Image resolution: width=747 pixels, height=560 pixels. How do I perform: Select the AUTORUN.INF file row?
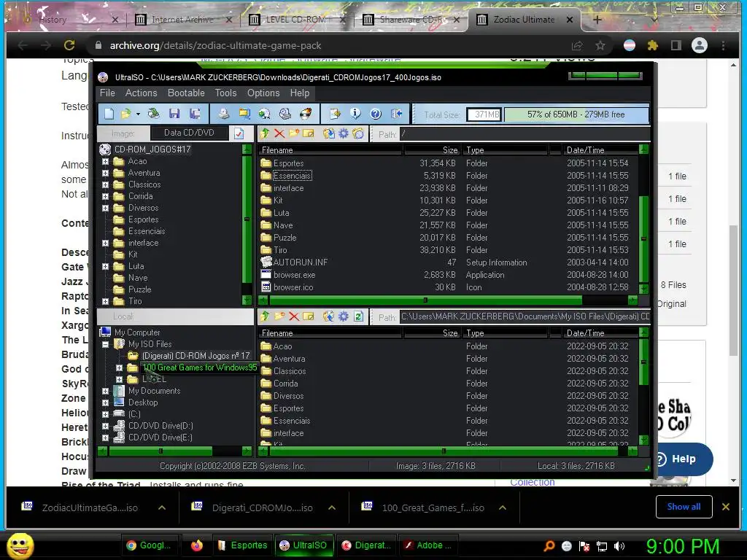click(x=449, y=262)
